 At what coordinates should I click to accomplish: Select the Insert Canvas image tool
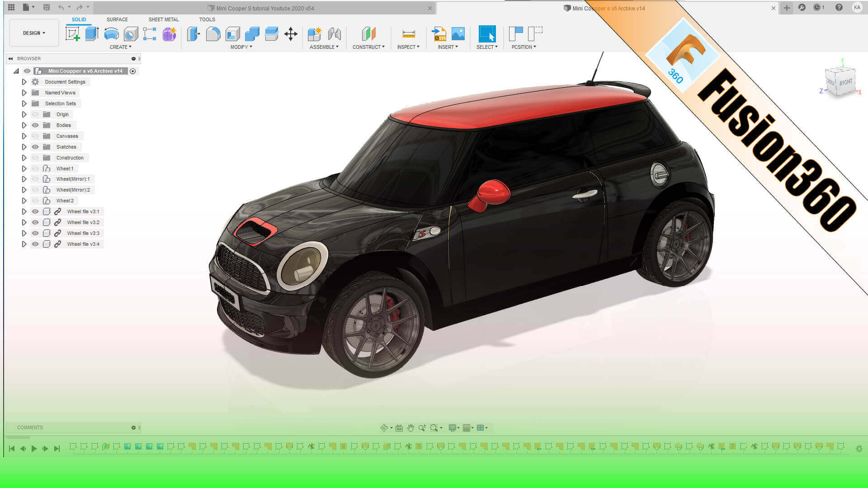click(x=458, y=34)
